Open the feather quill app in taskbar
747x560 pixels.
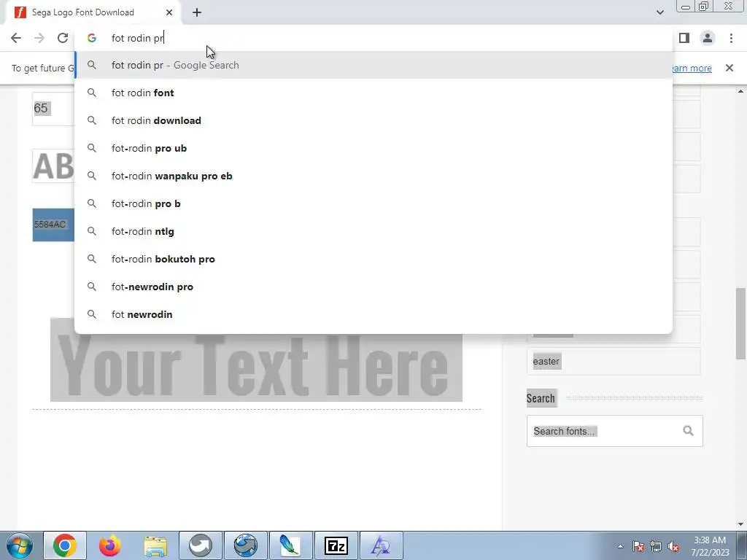(290, 545)
